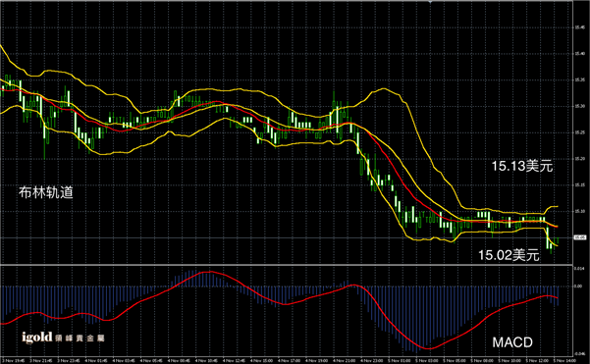The height and width of the screenshot is (364, 590).
Task: Click the -0.046 MACD scale label
Action: coord(579,354)
